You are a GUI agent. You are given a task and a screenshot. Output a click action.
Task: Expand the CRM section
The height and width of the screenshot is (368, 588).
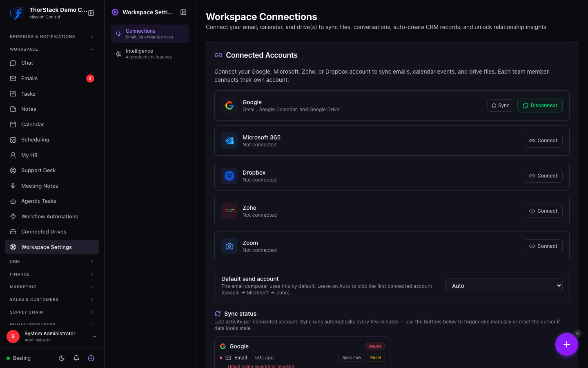[x=52, y=262]
